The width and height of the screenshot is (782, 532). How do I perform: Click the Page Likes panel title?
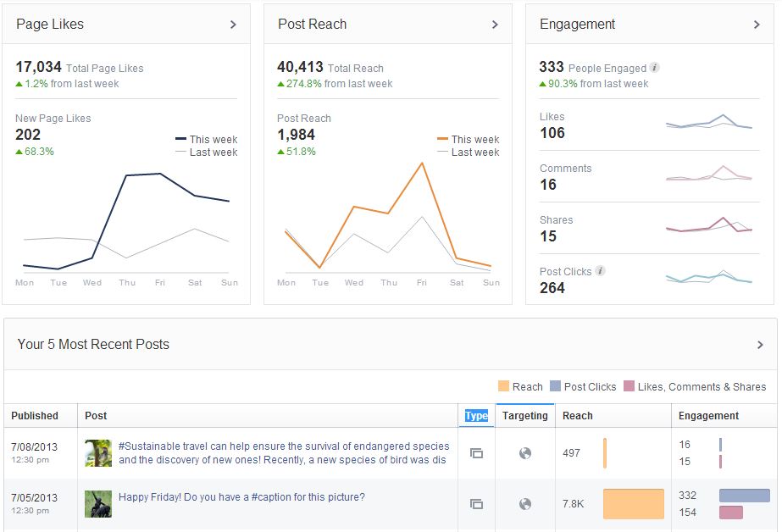point(50,24)
